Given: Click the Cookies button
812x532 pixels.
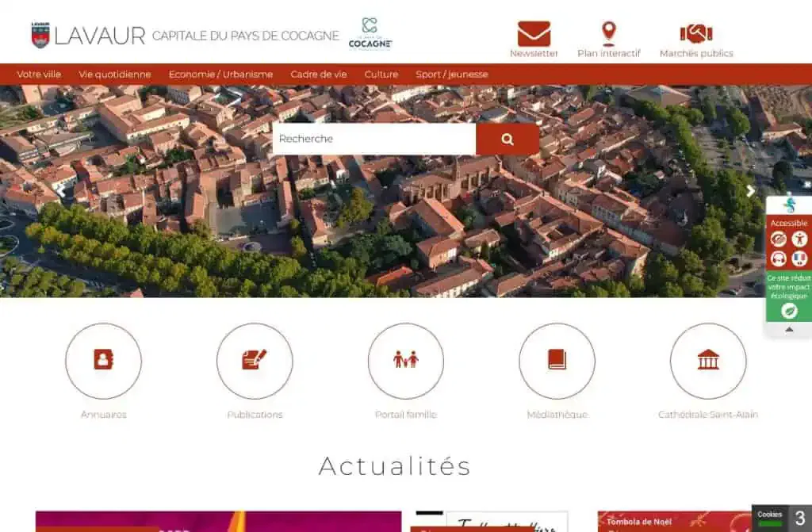Looking at the screenshot, I should click(769, 515).
